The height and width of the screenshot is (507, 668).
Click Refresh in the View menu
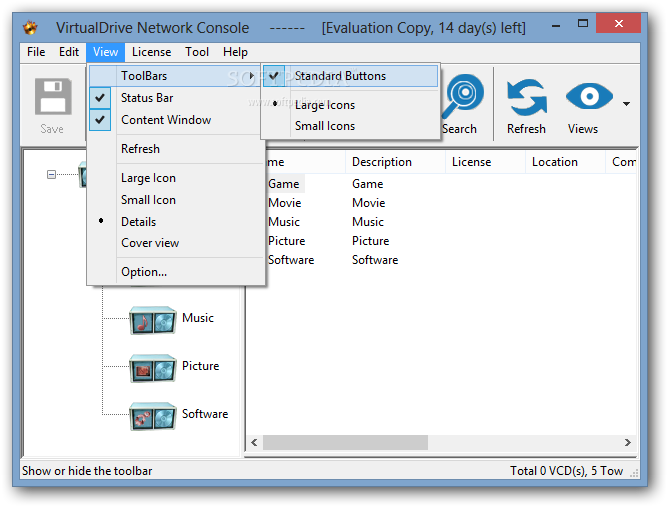pyautogui.click(x=176, y=149)
